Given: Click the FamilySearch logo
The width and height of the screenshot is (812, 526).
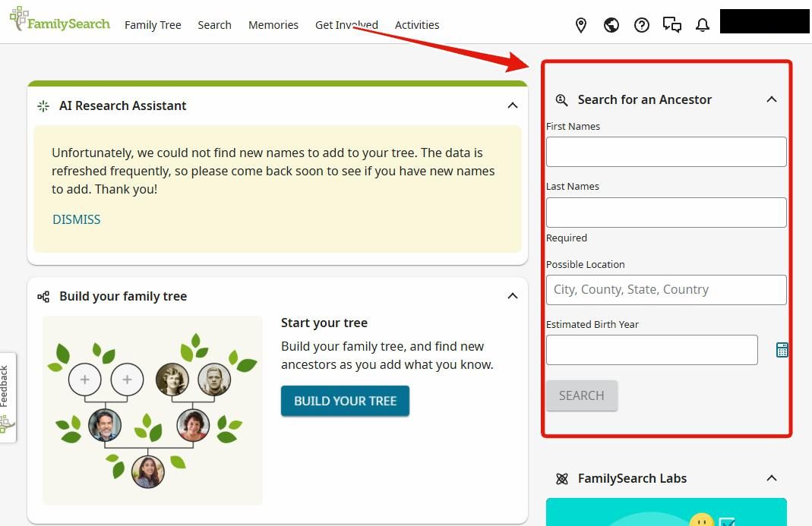Looking at the screenshot, I should point(59,20).
